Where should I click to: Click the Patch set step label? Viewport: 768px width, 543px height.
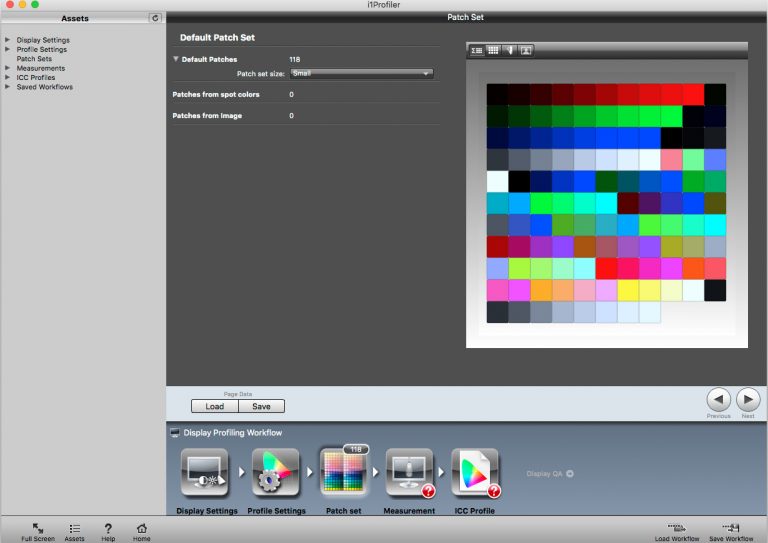(x=343, y=511)
